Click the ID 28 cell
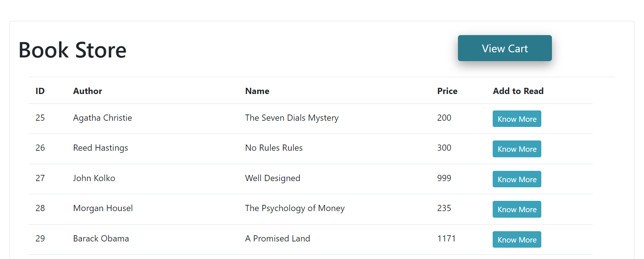This screenshot has width=644, height=259. click(x=40, y=208)
